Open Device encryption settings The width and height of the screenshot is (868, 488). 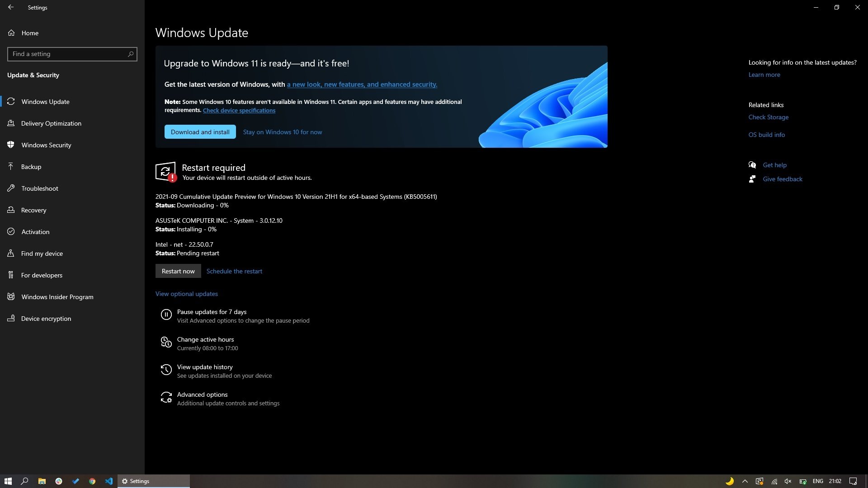click(x=72, y=319)
